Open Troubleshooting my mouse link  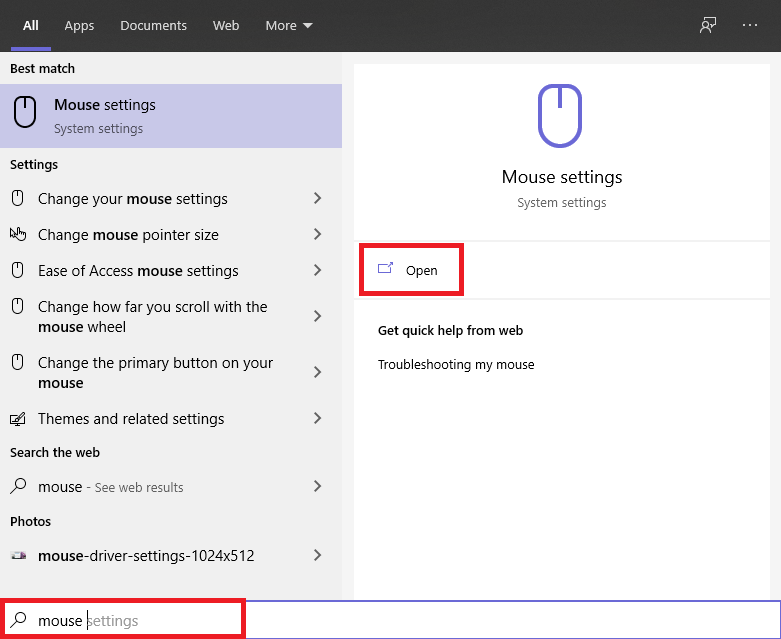click(x=456, y=365)
